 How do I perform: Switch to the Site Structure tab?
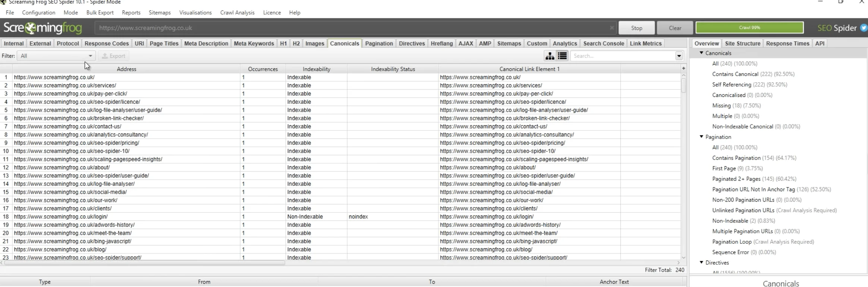[x=742, y=43]
